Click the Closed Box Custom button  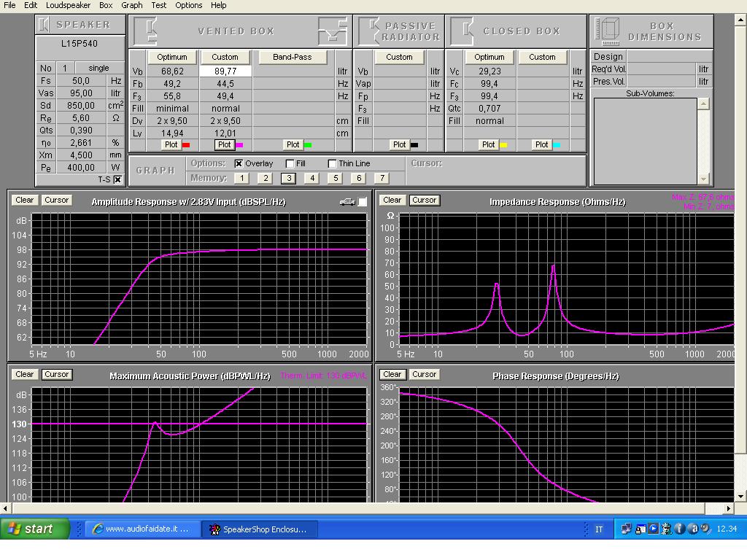(x=542, y=57)
